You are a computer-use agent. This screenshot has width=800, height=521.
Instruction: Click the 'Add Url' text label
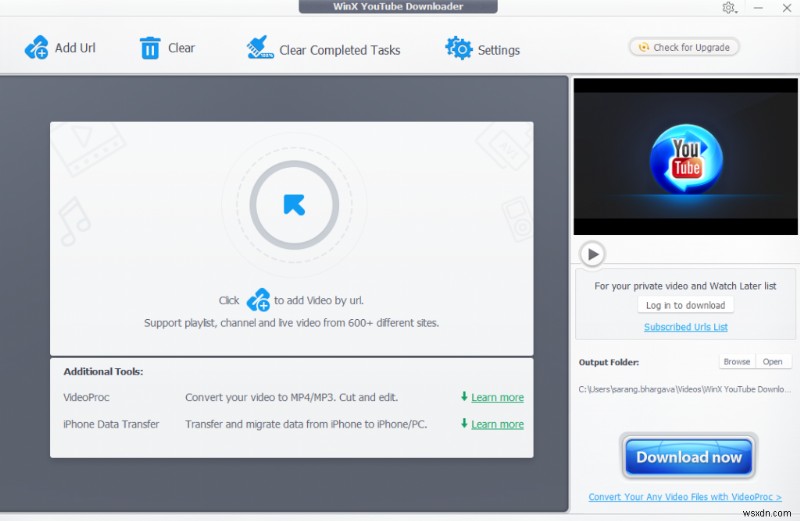point(75,47)
